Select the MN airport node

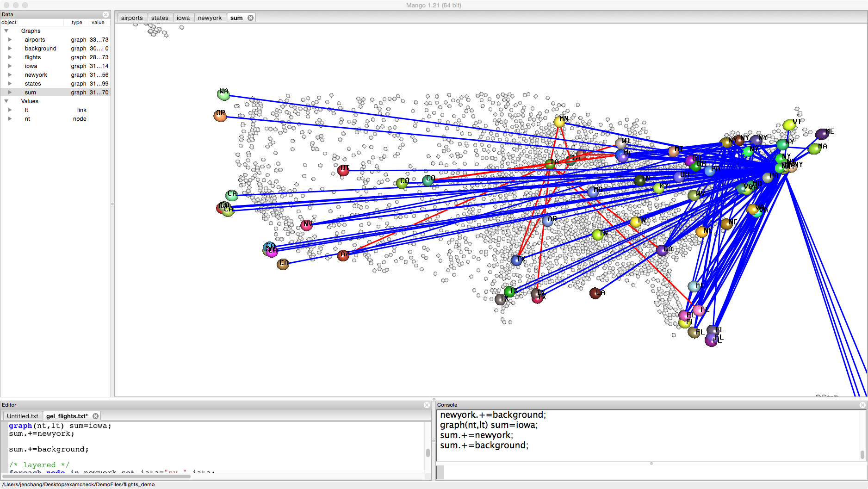click(559, 122)
